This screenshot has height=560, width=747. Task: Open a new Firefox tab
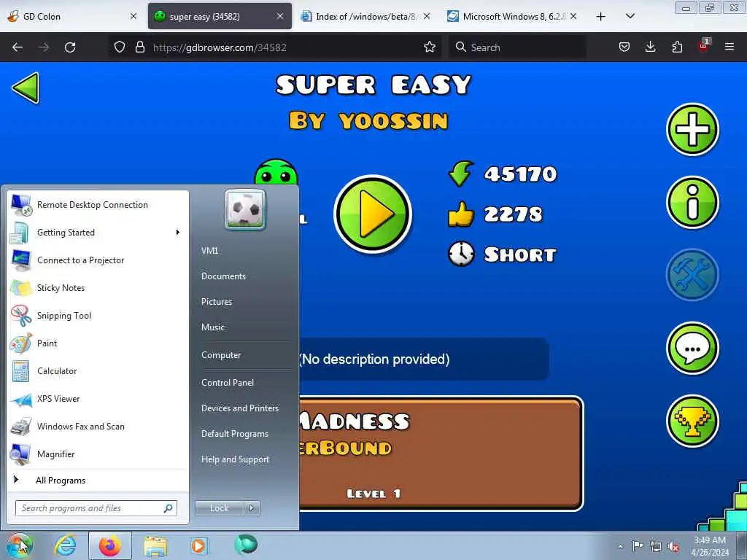click(601, 17)
